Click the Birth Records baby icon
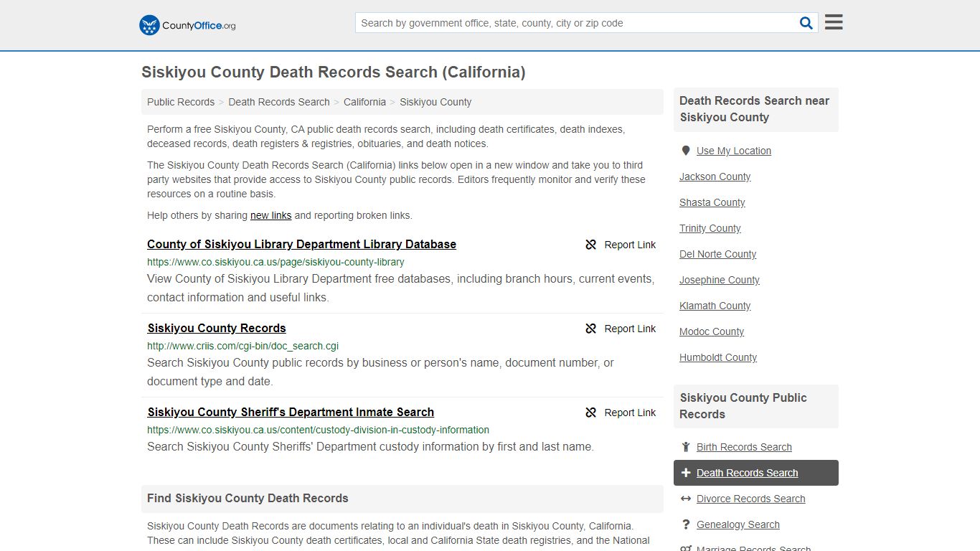Viewport: 980px width, 551px height. click(686, 447)
